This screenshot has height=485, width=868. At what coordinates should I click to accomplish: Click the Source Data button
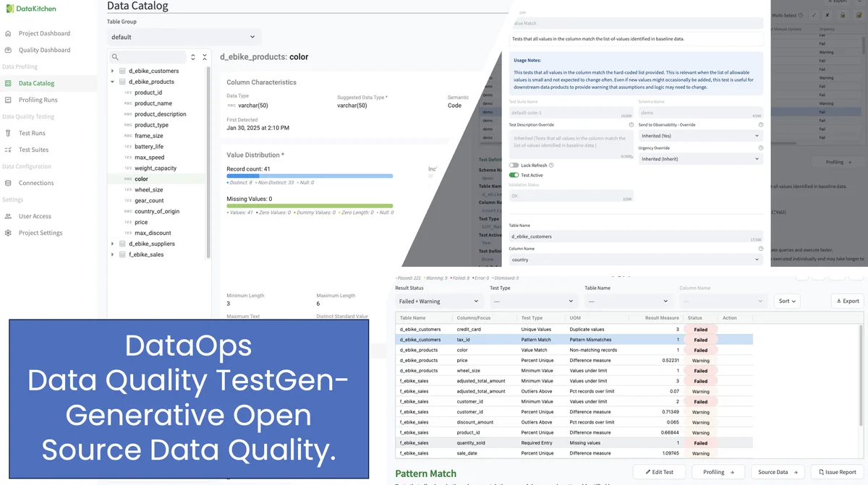point(777,471)
